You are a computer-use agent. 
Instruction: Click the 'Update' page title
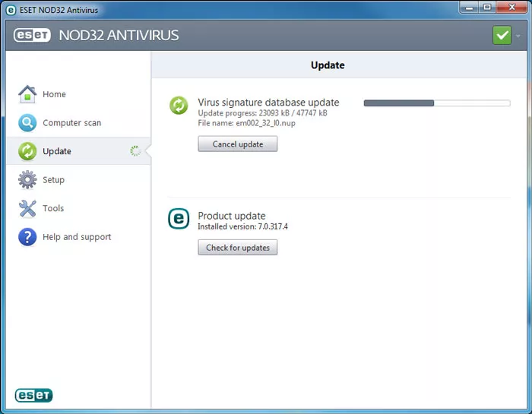[x=328, y=65]
